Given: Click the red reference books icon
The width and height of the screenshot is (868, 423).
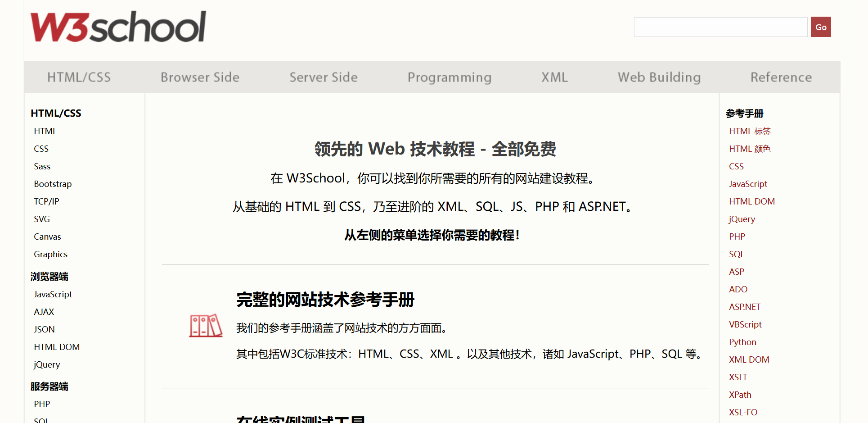Looking at the screenshot, I should [x=206, y=325].
